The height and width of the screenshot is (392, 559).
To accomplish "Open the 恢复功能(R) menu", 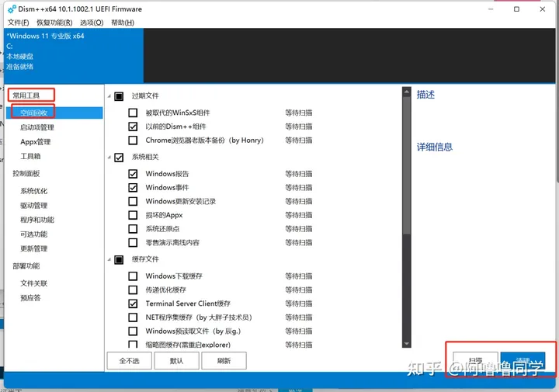I will pyautogui.click(x=54, y=23).
